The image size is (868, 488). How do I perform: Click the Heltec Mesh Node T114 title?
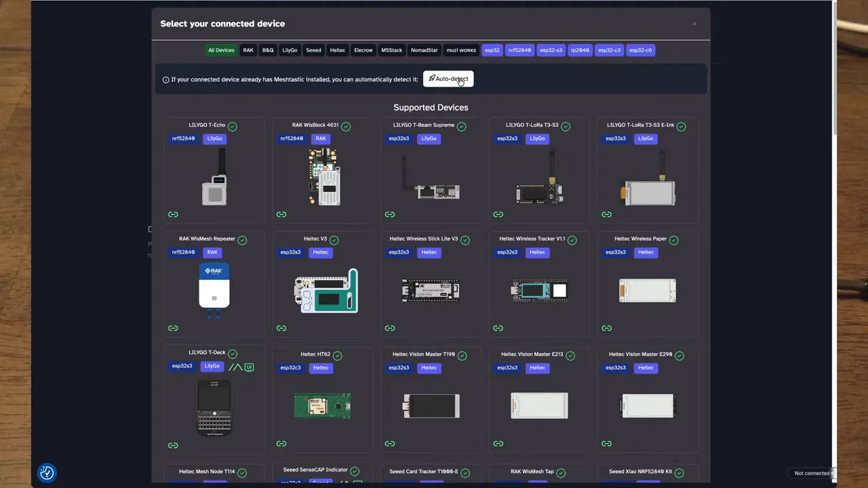(x=207, y=472)
